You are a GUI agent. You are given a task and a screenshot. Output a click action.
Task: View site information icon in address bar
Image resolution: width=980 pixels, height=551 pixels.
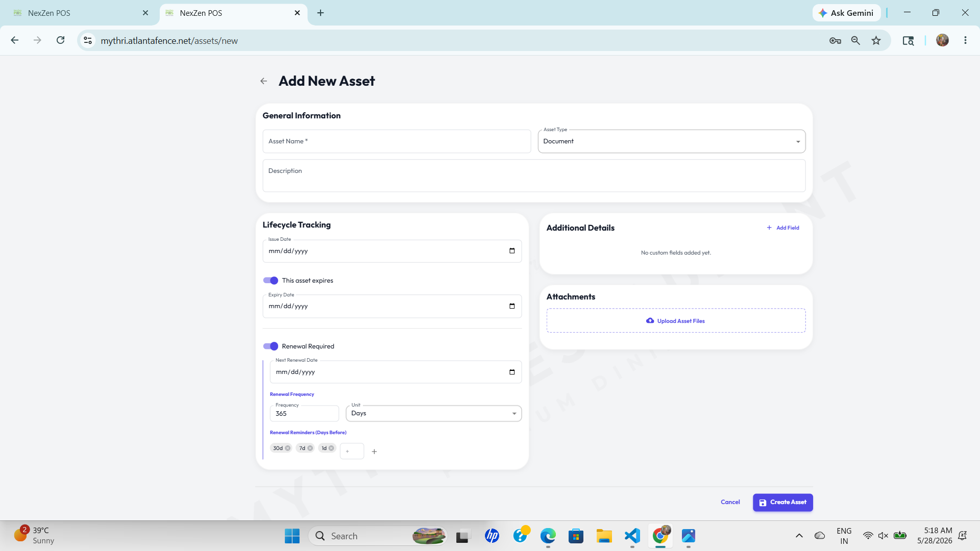coord(88,41)
